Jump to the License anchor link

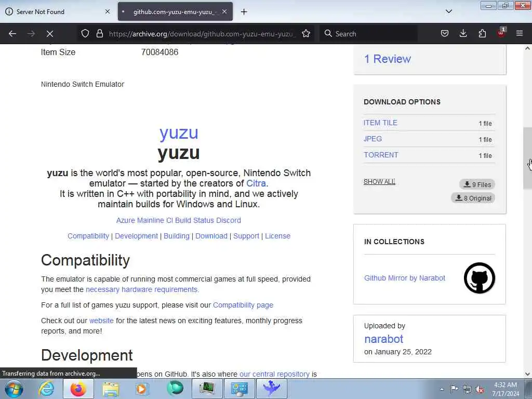(x=277, y=236)
